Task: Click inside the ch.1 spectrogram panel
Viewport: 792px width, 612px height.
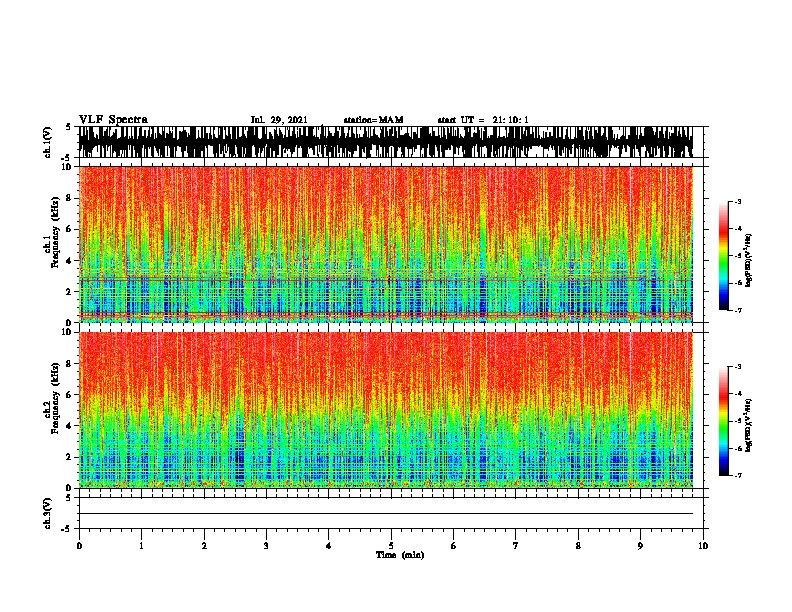Action: (386, 244)
